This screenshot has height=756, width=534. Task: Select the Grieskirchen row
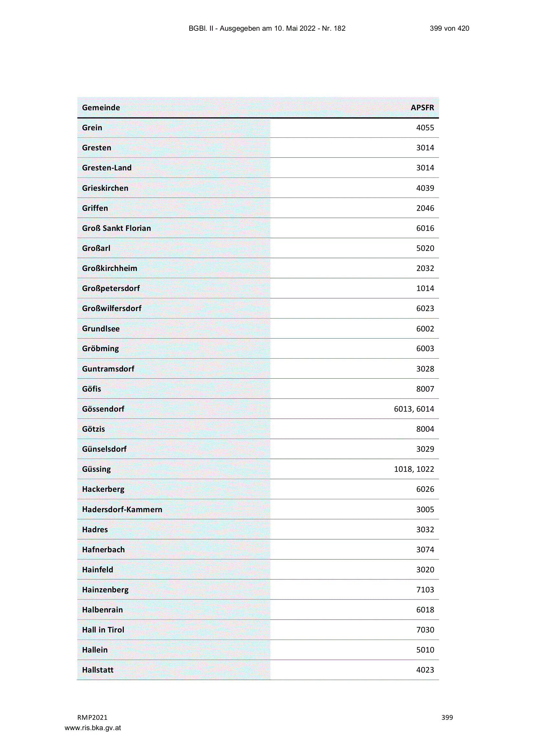click(x=258, y=188)
